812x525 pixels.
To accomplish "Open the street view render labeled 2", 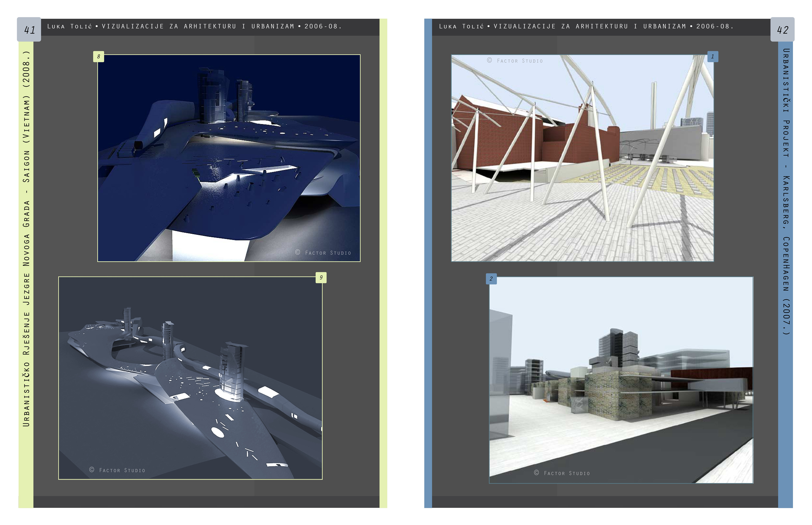I will tap(621, 380).
